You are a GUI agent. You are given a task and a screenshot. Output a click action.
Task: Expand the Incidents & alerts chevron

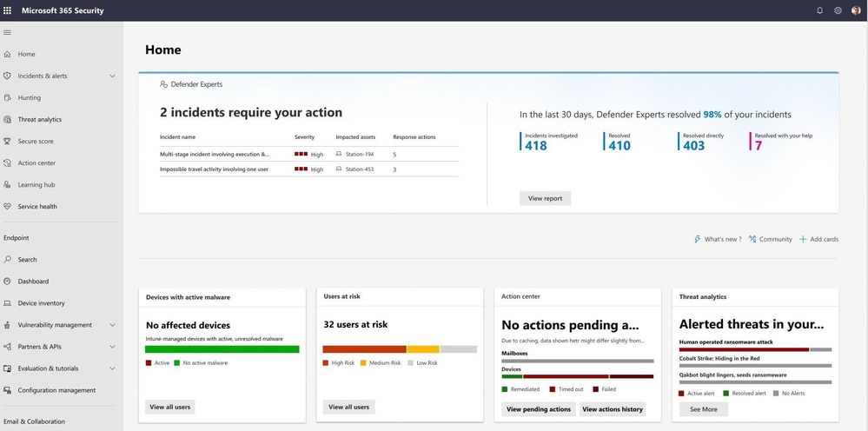(x=112, y=76)
